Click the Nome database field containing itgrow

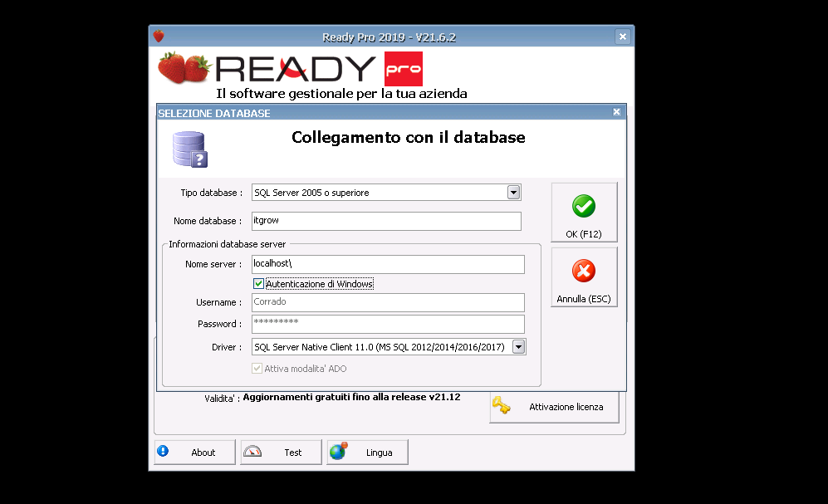(x=386, y=221)
